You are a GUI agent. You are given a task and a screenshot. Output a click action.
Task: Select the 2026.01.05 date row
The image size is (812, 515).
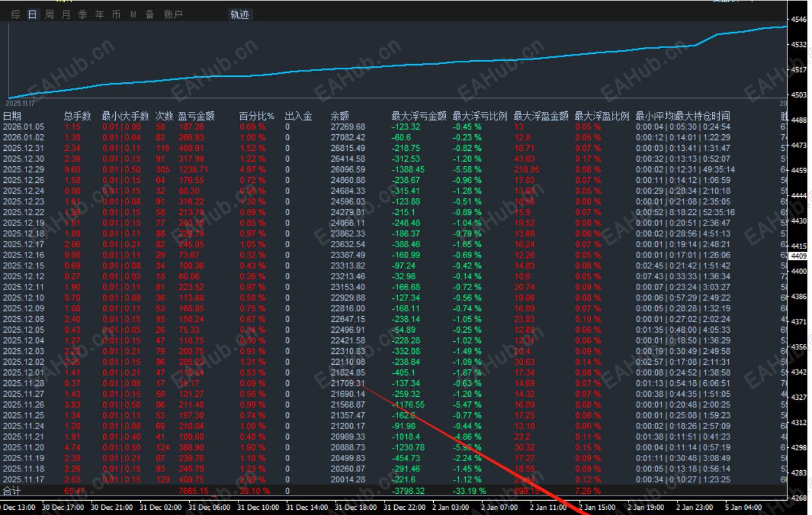23,127
